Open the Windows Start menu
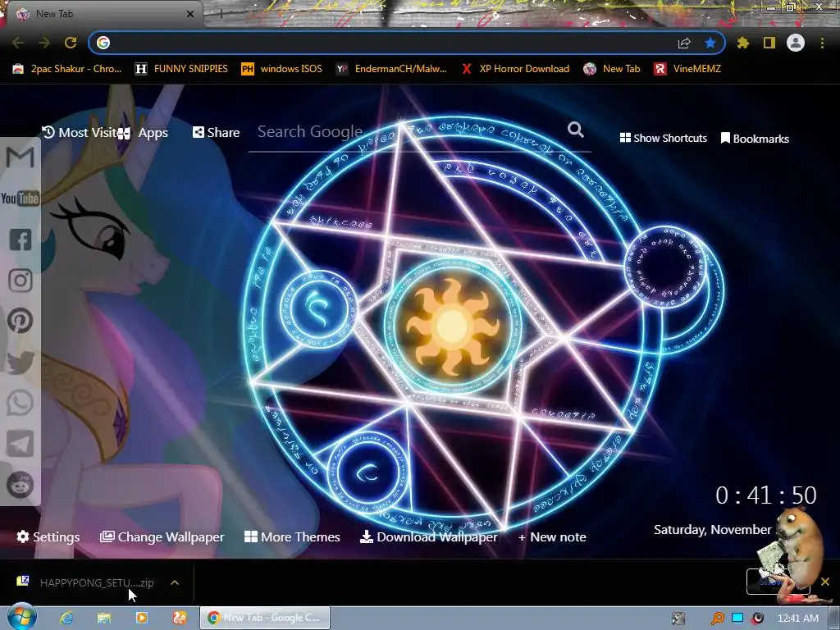This screenshot has width=840, height=630. (x=21, y=617)
